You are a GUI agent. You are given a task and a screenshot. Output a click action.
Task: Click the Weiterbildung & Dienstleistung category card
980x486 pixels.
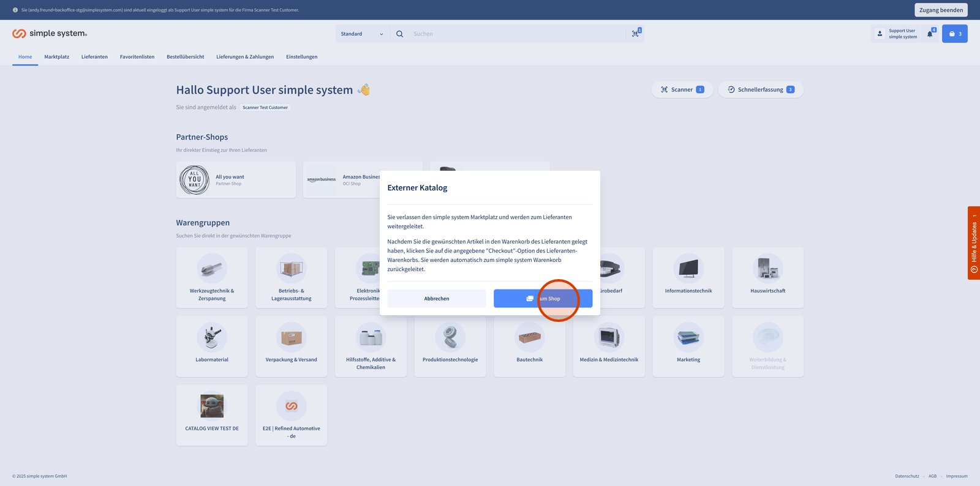[x=768, y=346]
